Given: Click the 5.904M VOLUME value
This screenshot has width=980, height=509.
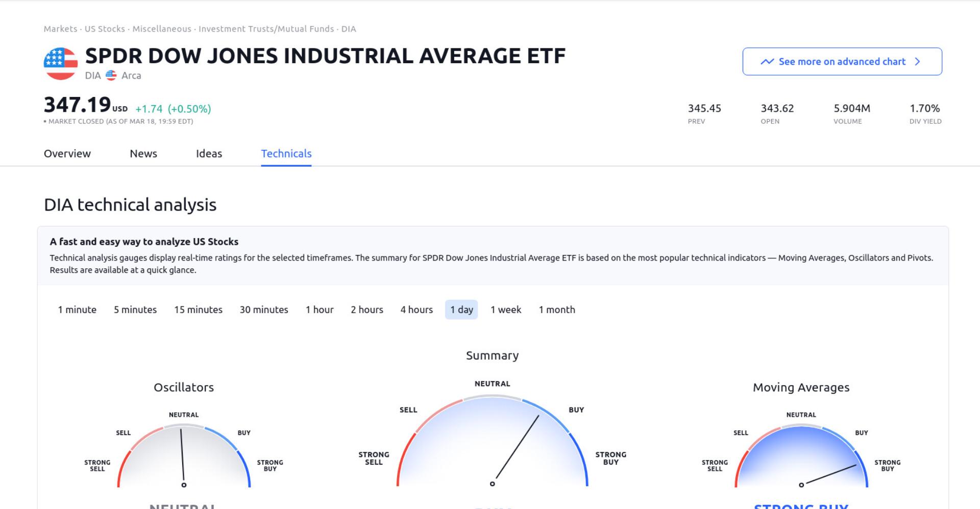Looking at the screenshot, I should [852, 108].
